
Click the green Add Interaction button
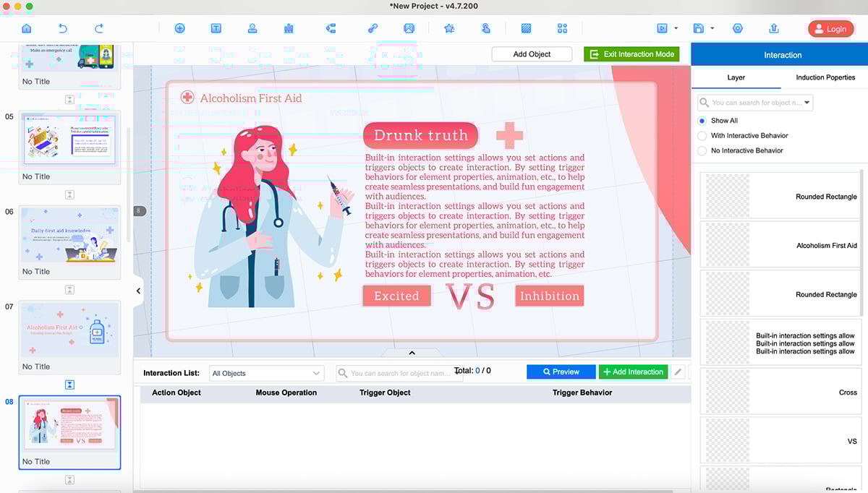point(633,371)
